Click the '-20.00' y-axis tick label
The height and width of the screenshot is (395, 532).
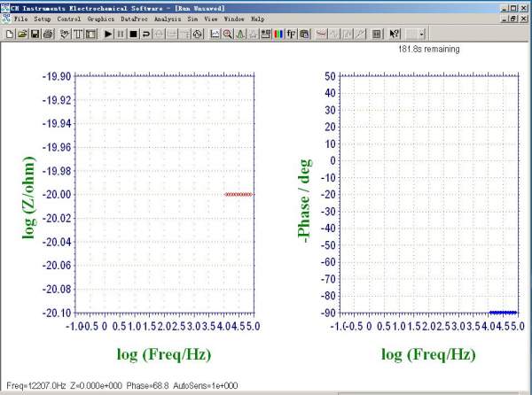coord(57,195)
